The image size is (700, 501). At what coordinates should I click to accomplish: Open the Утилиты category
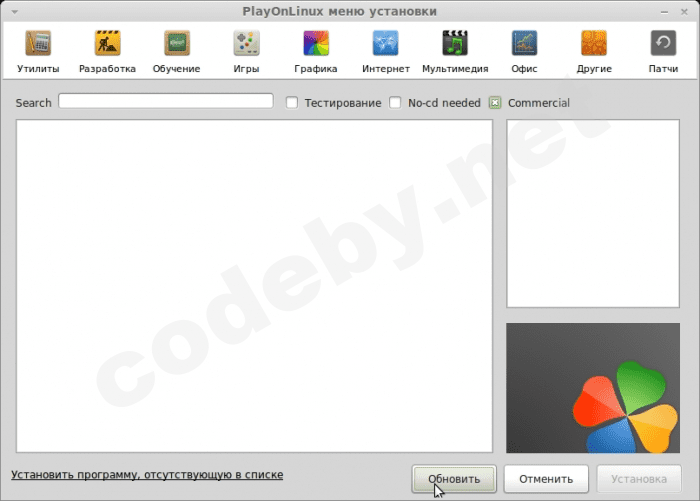click(x=38, y=51)
